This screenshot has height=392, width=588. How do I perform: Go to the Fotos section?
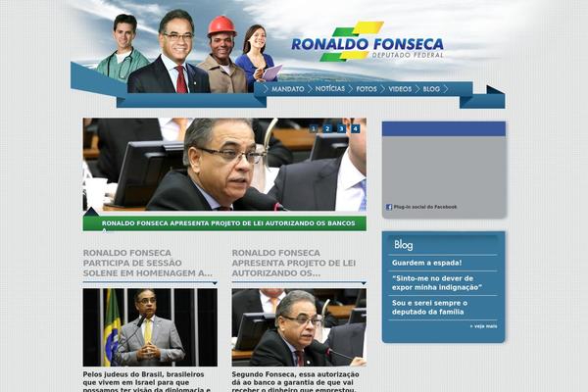point(367,89)
